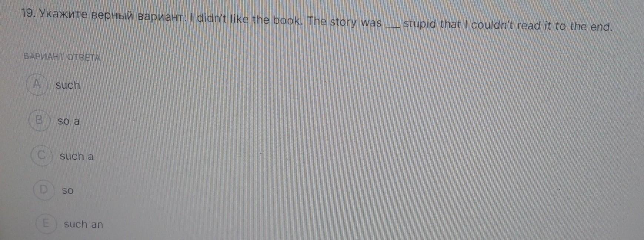Choose the B radio circle
The width and height of the screenshot is (644, 240).
(x=39, y=121)
